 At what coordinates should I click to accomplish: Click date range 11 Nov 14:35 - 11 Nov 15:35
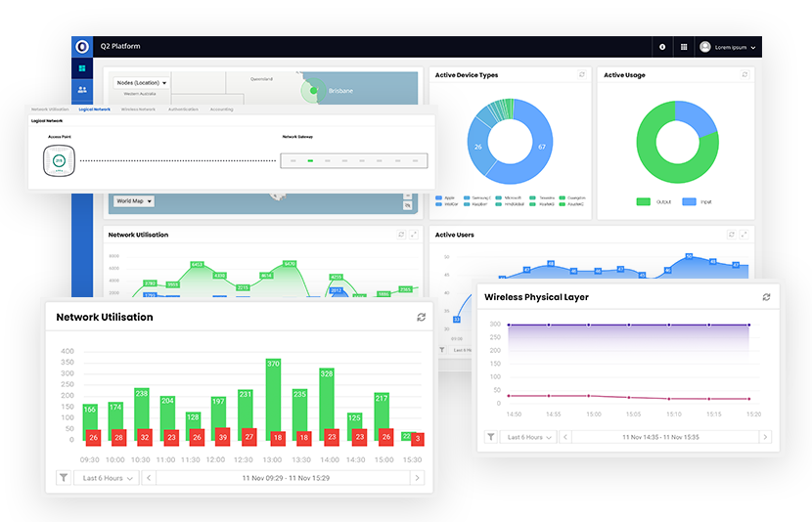[660, 437]
